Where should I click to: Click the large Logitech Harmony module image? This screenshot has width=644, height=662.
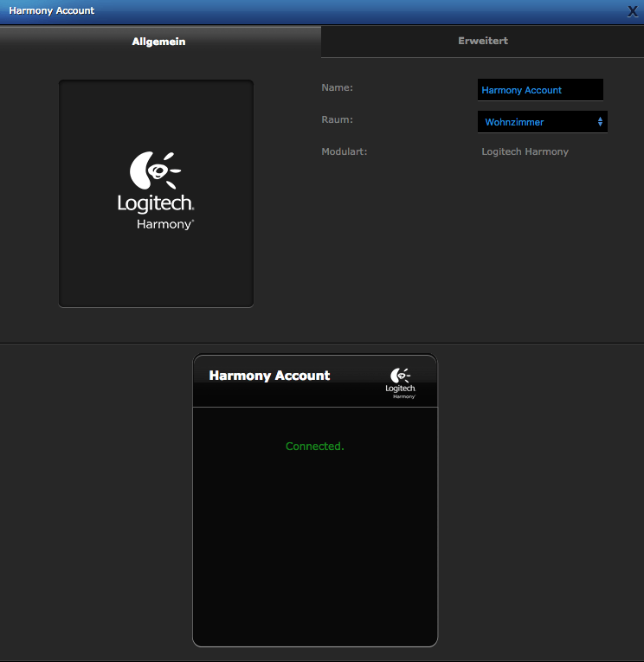point(156,193)
